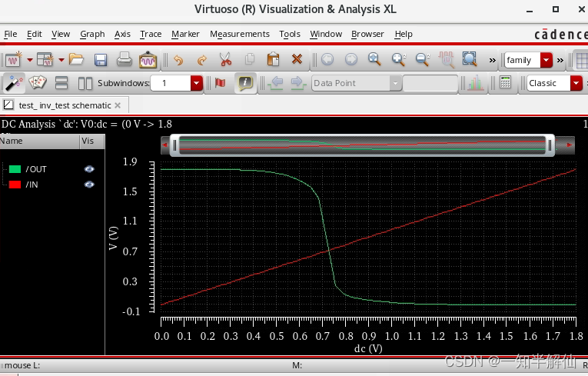Screen dimensions: 588x376
Task: Open the File menu
Action: [x=11, y=34]
